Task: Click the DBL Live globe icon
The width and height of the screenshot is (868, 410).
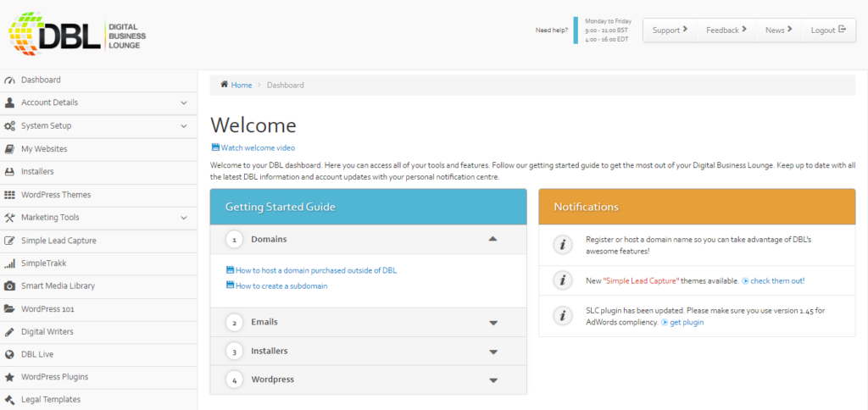Action: tap(9, 355)
